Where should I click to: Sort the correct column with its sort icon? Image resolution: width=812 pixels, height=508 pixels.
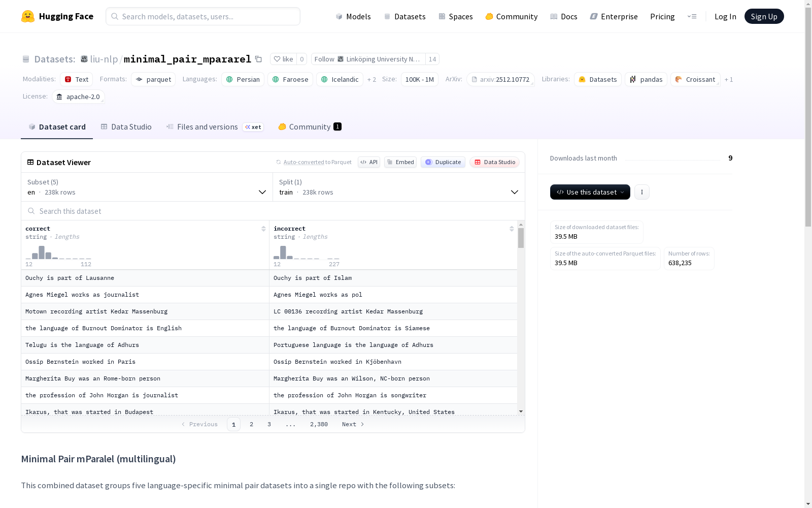pos(263,229)
